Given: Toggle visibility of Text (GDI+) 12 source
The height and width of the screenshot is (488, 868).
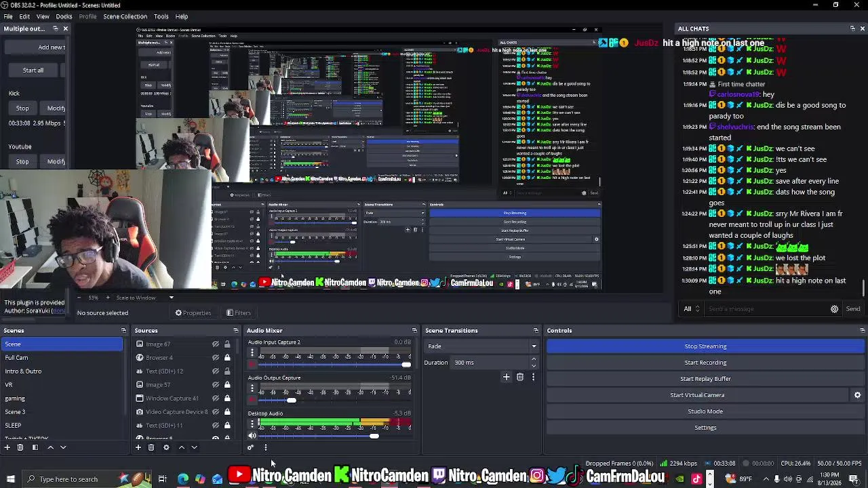Looking at the screenshot, I should click(216, 371).
